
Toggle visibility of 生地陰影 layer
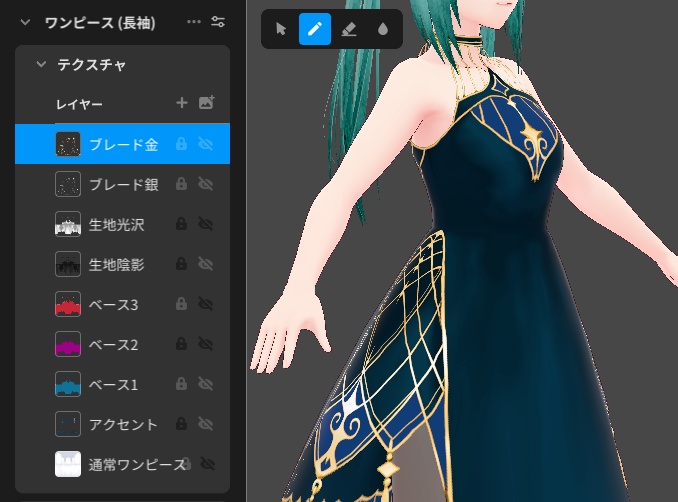[206, 264]
